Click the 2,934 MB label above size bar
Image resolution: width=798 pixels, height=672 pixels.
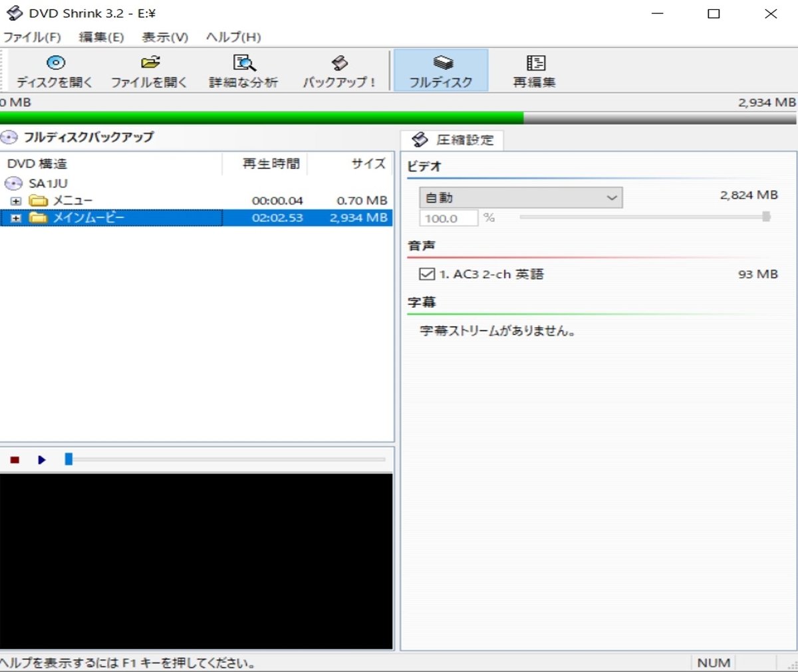[767, 102]
